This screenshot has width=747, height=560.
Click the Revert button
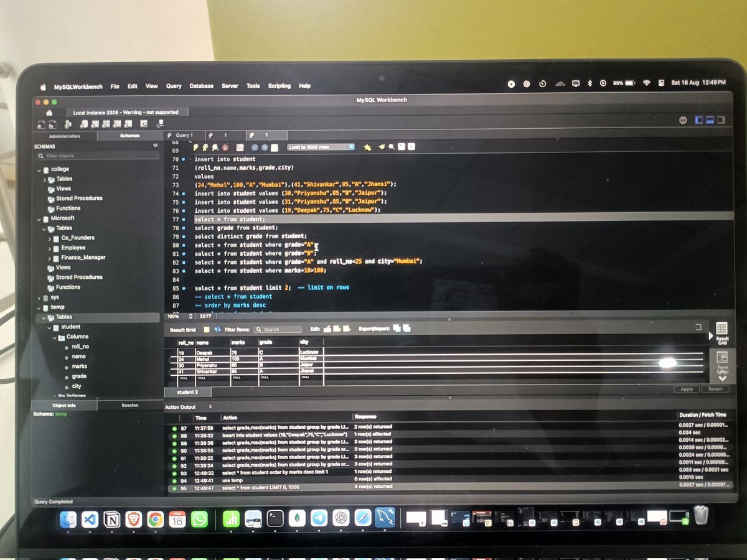[x=715, y=389]
